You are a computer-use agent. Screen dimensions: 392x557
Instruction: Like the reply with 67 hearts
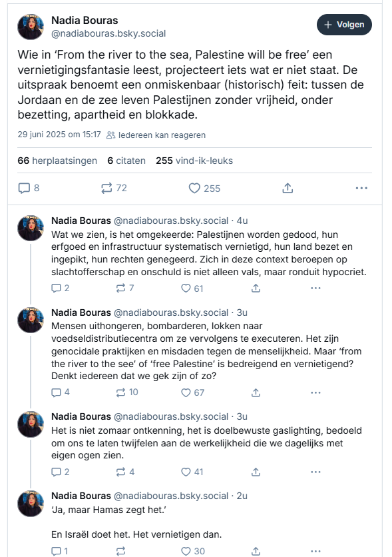click(x=192, y=392)
